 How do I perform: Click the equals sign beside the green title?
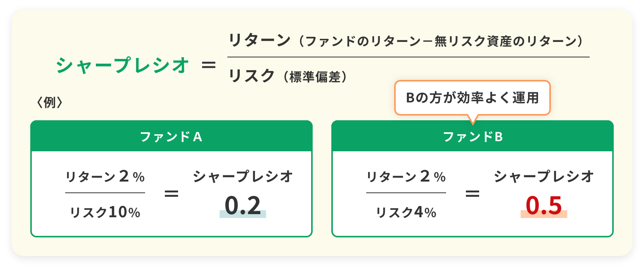pyautogui.click(x=209, y=65)
